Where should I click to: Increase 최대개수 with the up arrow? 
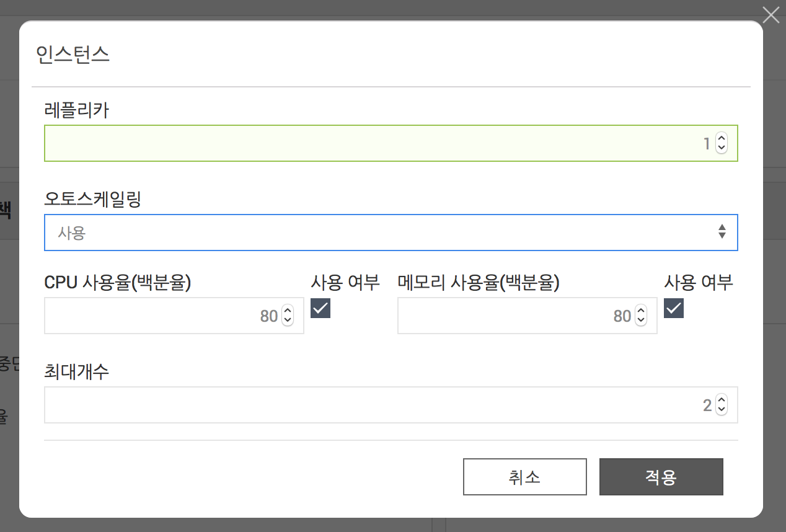point(721,401)
